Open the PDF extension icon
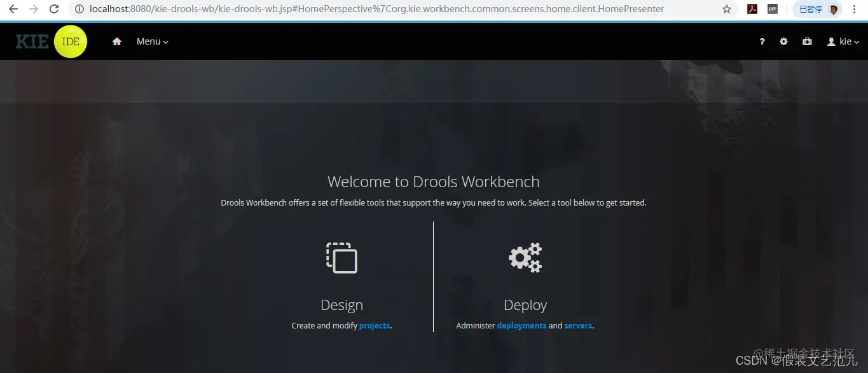 [752, 9]
